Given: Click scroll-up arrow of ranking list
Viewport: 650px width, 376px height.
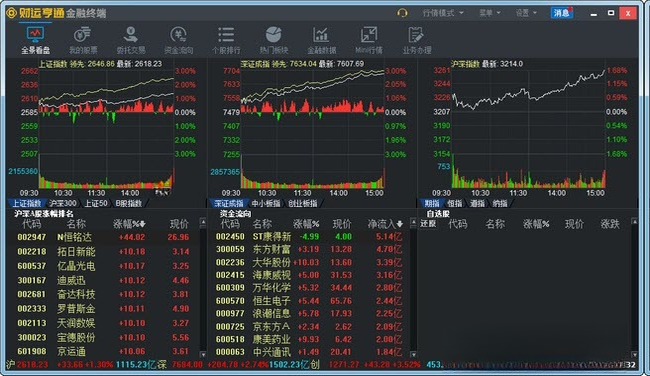Looking at the screenshot, I should (x=203, y=223).
